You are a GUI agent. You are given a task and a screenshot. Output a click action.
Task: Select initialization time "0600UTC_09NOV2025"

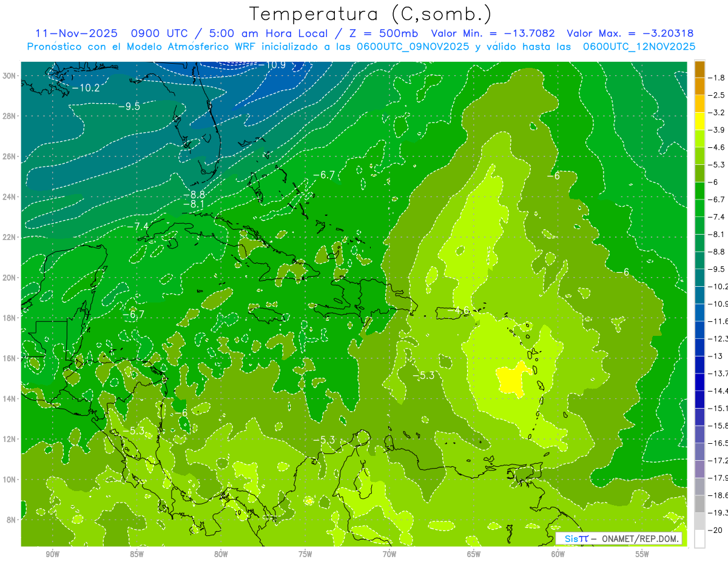[x=413, y=47]
